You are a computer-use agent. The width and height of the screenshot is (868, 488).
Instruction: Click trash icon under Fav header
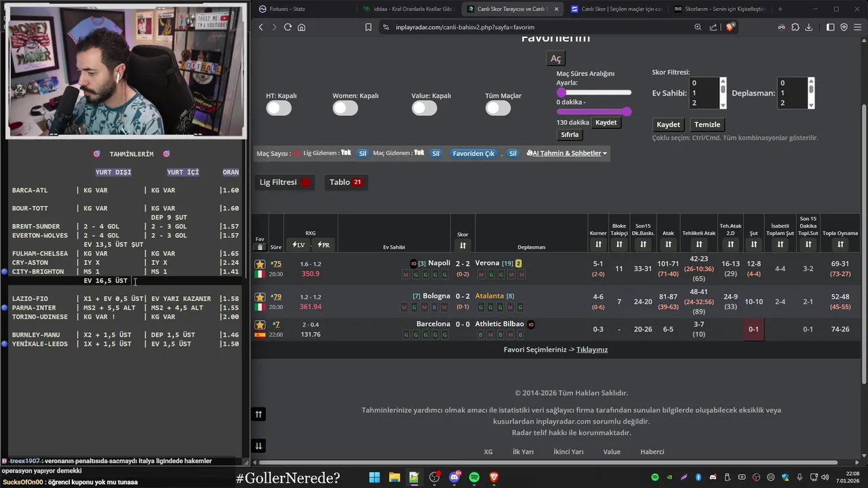coord(260,247)
